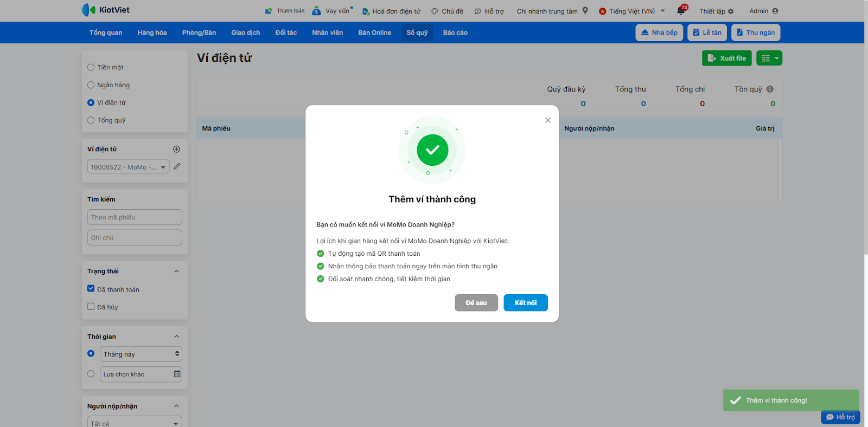Image resolution: width=868 pixels, height=427 pixels.
Task: Select the Tổng quỹ radio button
Action: (91, 120)
